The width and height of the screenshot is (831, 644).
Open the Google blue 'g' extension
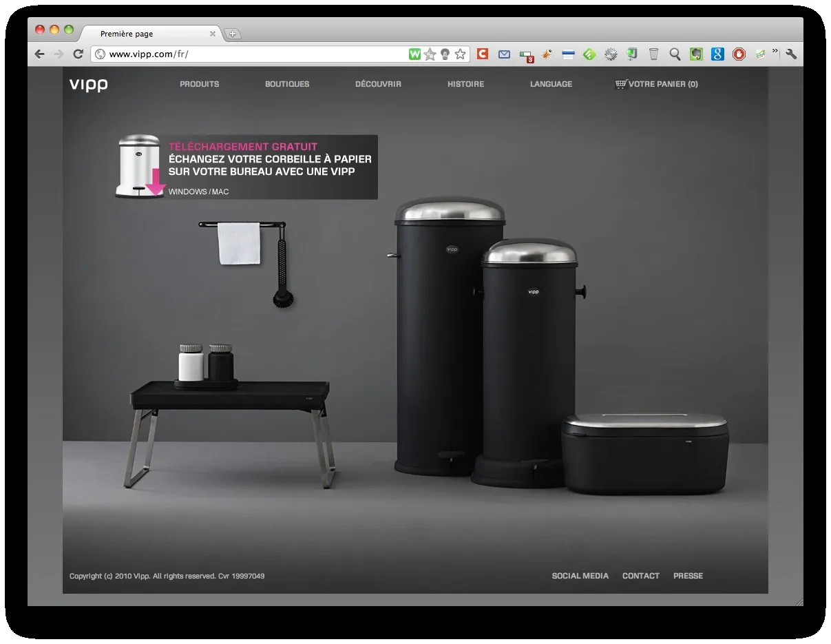[717, 54]
